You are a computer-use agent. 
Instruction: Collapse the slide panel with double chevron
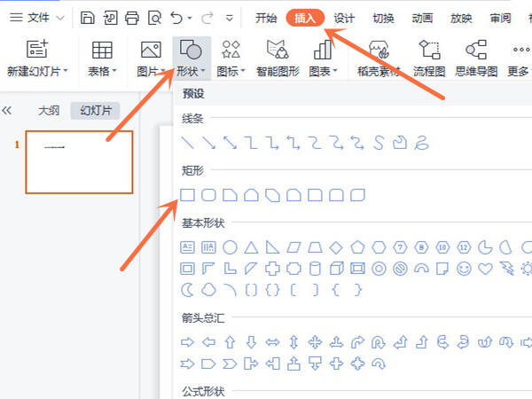pos(7,110)
